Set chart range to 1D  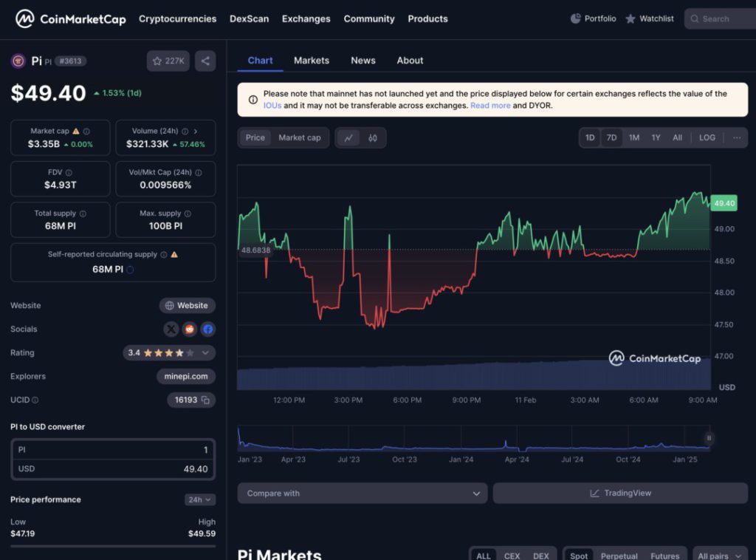click(590, 137)
